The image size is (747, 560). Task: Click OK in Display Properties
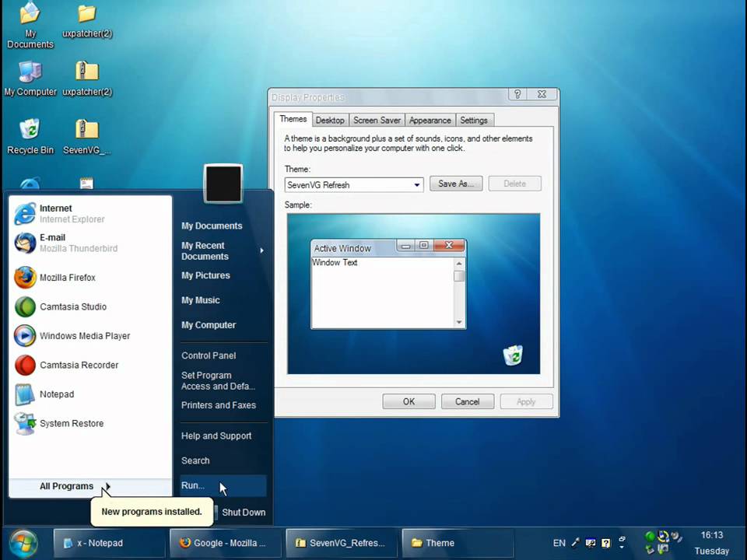coord(409,401)
